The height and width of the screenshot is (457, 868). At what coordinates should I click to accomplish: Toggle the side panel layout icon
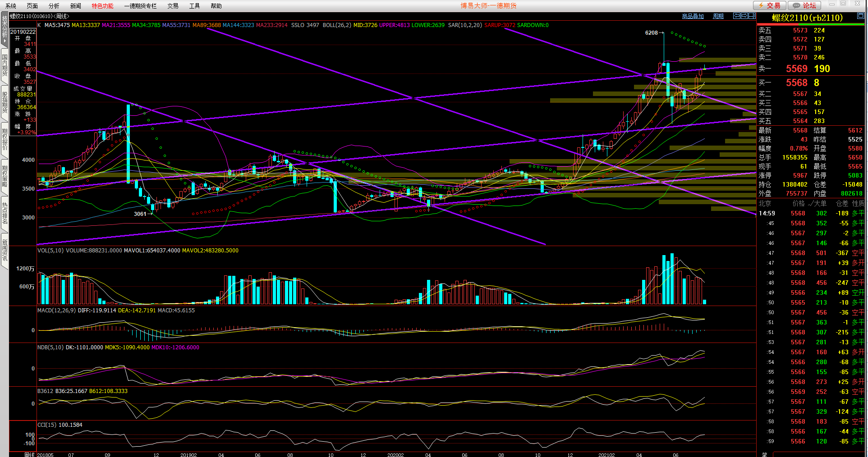click(752, 16)
